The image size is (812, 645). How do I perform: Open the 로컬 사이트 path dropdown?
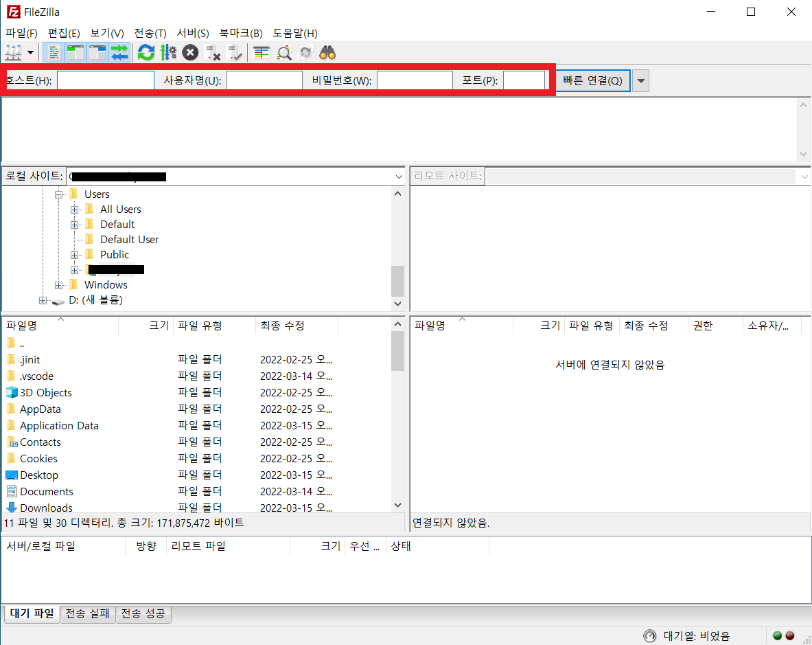tap(399, 177)
